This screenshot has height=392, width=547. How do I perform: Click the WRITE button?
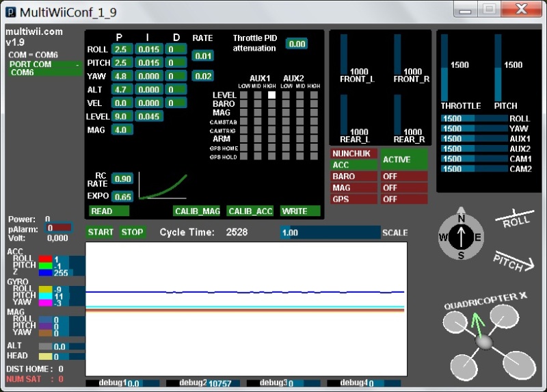coord(300,211)
